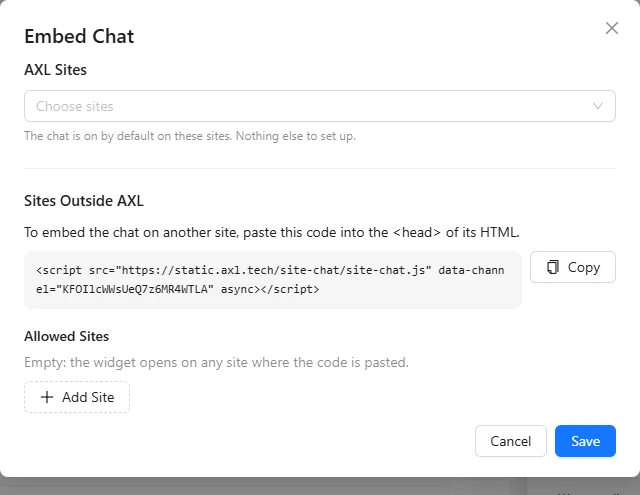Click the Sites Outside AXL heading
This screenshot has height=495, width=640.
pyautogui.click(x=84, y=201)
